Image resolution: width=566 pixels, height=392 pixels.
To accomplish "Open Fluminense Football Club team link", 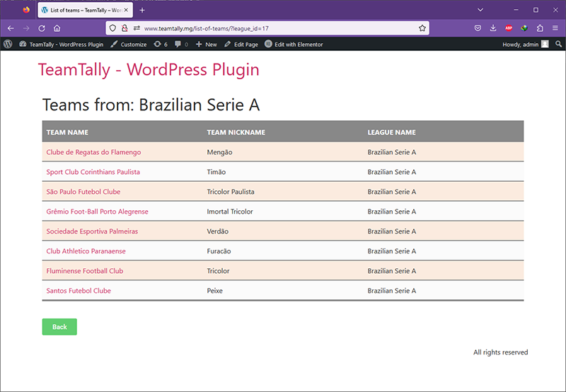I will (85, 271).
